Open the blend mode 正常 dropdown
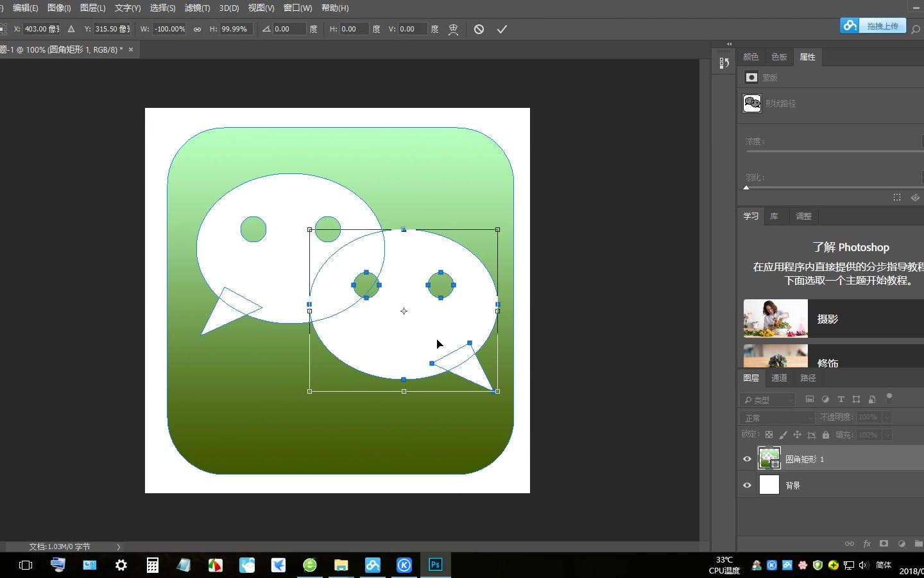This screenshot has height=578, width=924. point(777,417)
